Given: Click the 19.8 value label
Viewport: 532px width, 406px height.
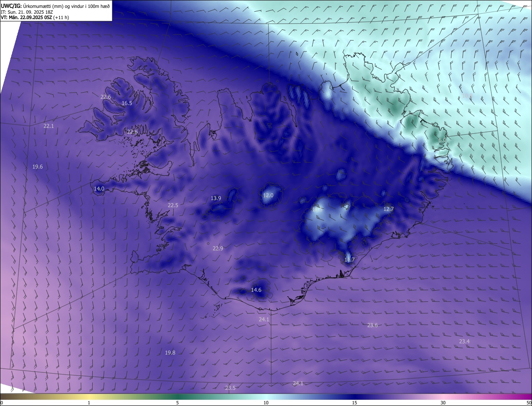Looking at the screenshot, I should 170,352.
